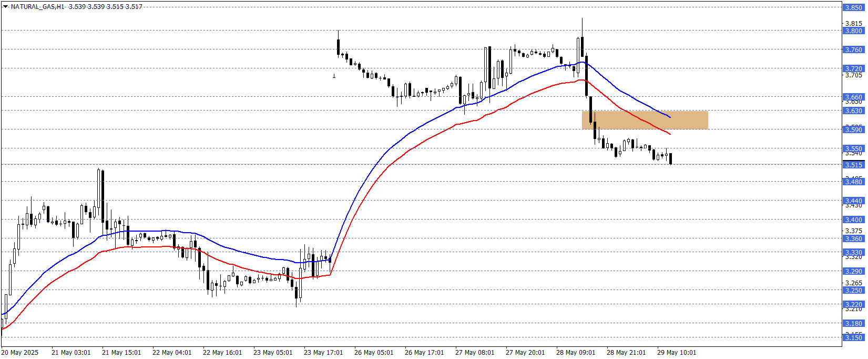Click the 3.550 price level label
This screenshot has height=359, width=868.
853,149
